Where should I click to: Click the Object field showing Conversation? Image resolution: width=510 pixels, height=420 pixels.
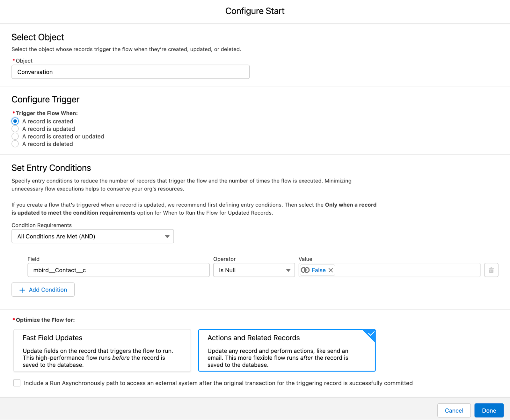pyautogui.click(x=130, y=72)
